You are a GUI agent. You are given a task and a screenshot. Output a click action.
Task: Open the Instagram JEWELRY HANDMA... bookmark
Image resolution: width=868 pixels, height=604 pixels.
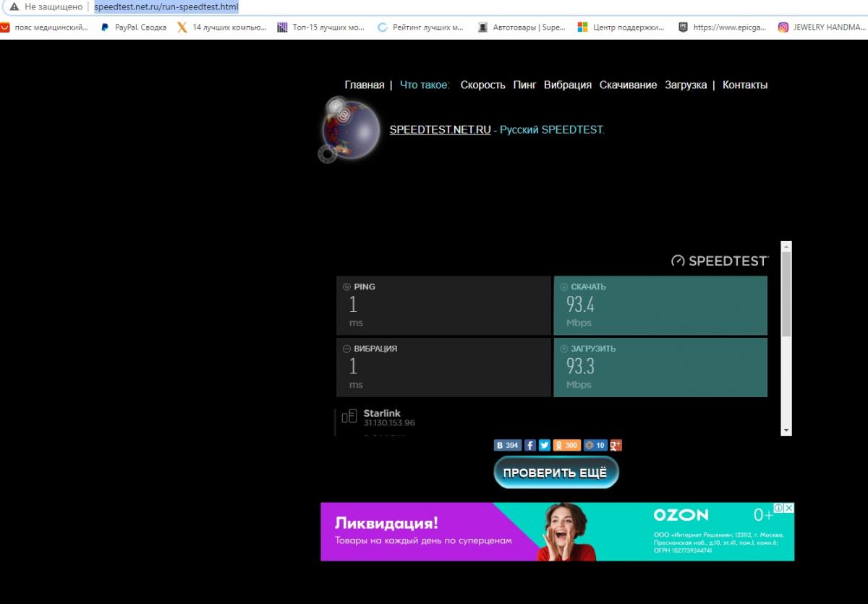click(822, 27)
